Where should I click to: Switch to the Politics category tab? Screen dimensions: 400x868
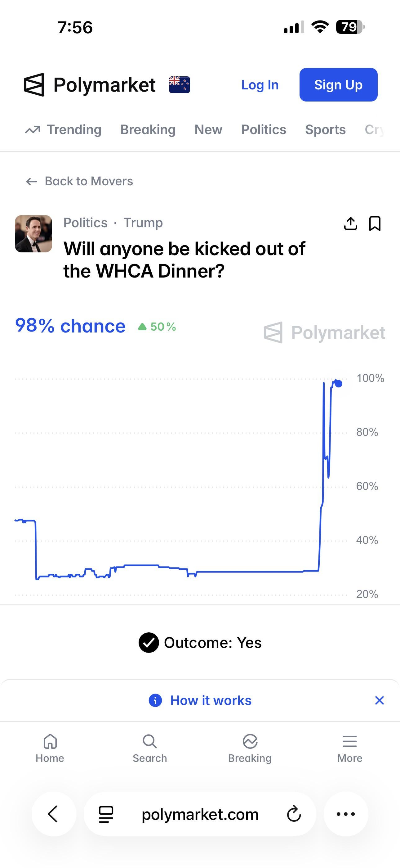264,130
